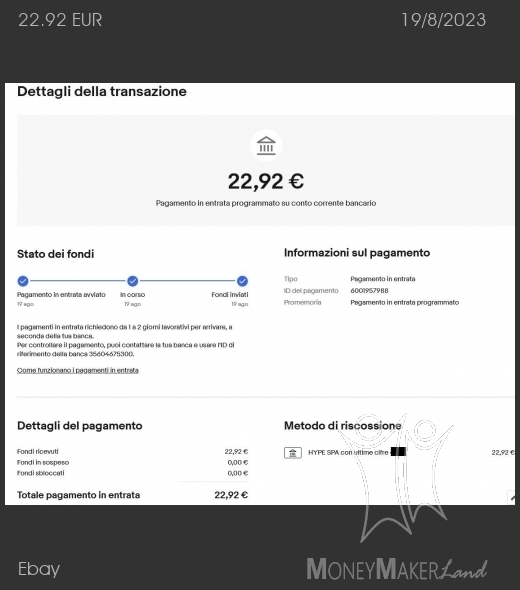Click the HYPE SPA bank account icon
Image resolution: width=520 pixels, height=590 pixels.
293,453
